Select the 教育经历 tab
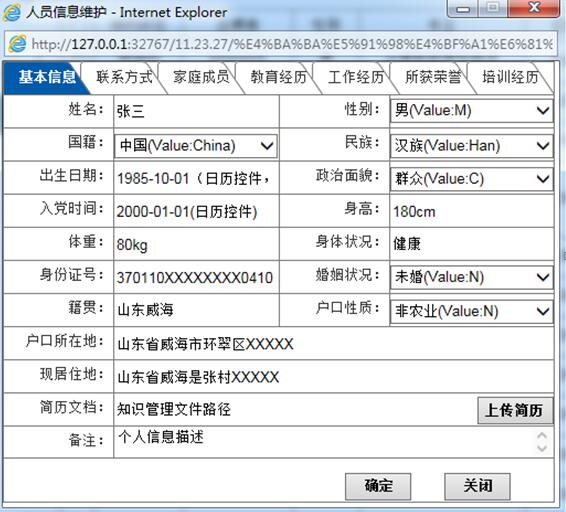Screen dimensions: 566x512 (x=278, y=77)
